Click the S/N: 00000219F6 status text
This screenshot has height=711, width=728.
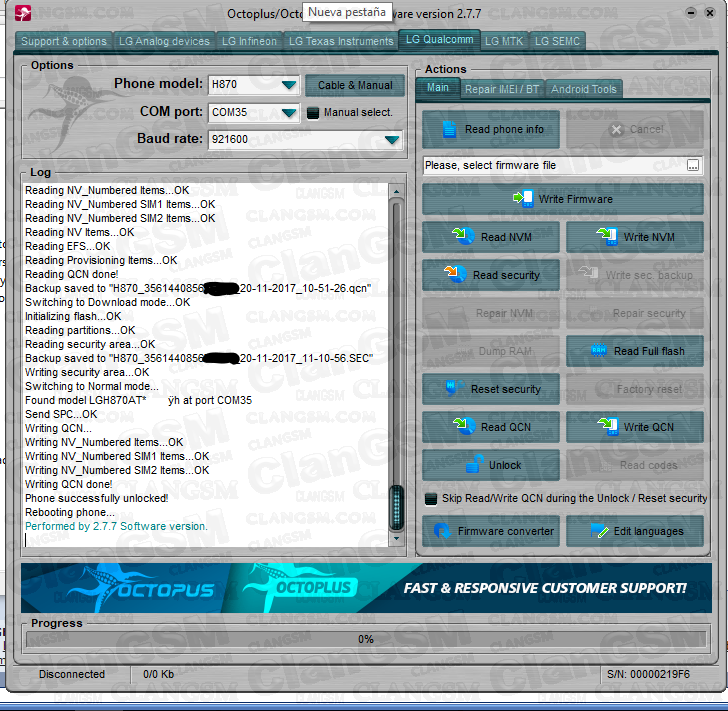[x=648, y=674]
